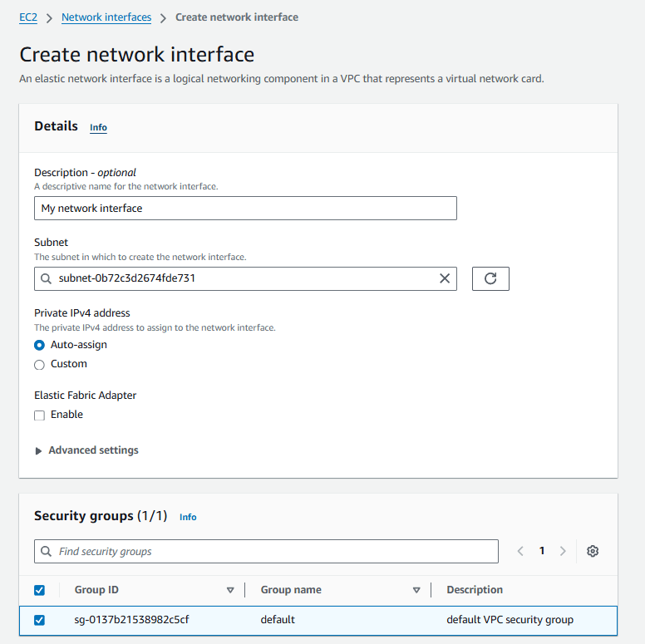645x644 pixels.
Task: Go to Network interfaces breadcrumb
Action: click(x=106, y=17)
